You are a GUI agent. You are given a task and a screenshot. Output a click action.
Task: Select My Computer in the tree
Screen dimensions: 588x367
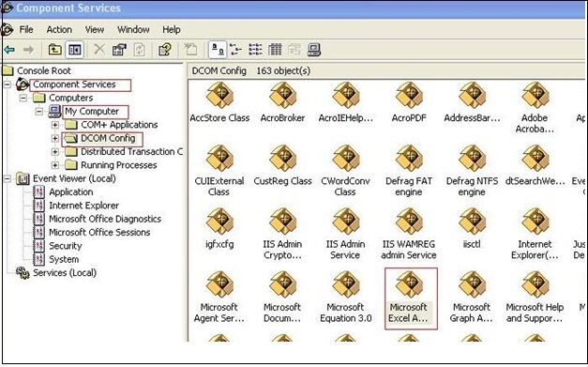pyautogui.click(x=92, y=112)
